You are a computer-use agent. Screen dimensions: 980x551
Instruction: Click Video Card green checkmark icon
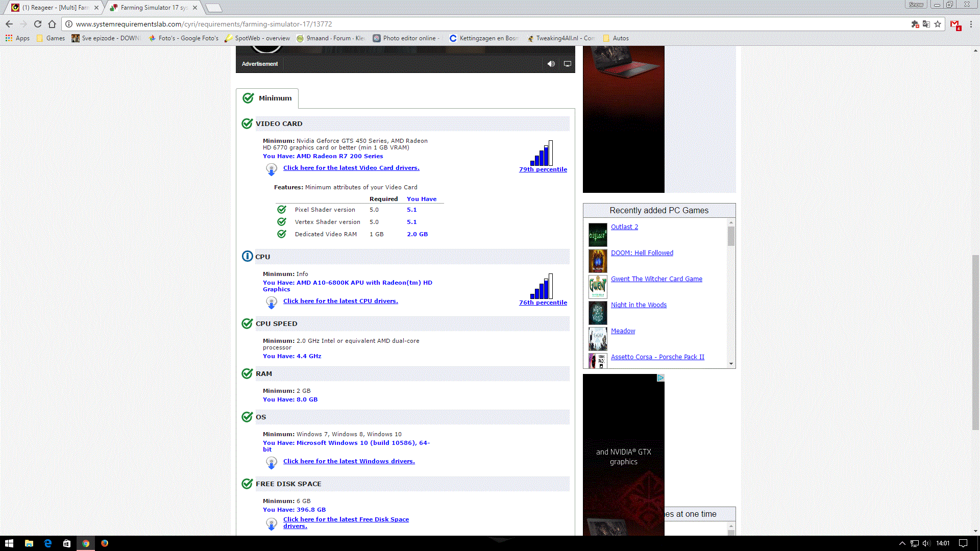pyautogui.click(x=247, y=123)
